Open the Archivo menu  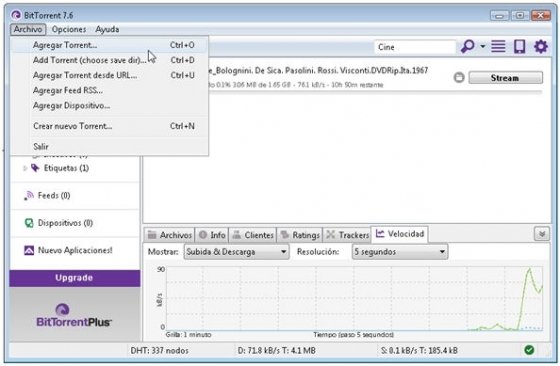tap(28, 29)
